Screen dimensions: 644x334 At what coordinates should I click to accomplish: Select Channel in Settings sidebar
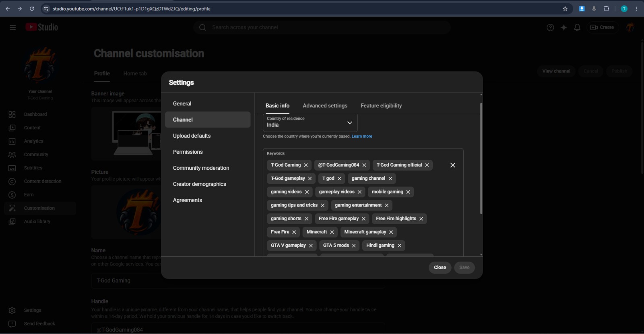click(x=208, y=120)
